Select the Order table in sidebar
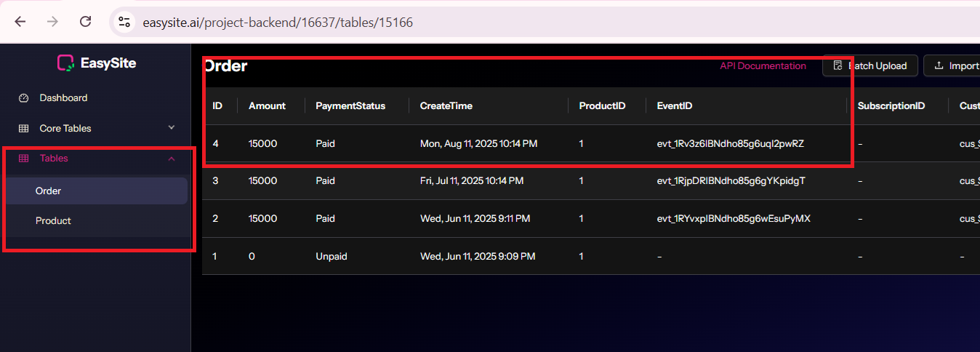The width and height of the screenshot is (980, 352). tap(49, 191)
